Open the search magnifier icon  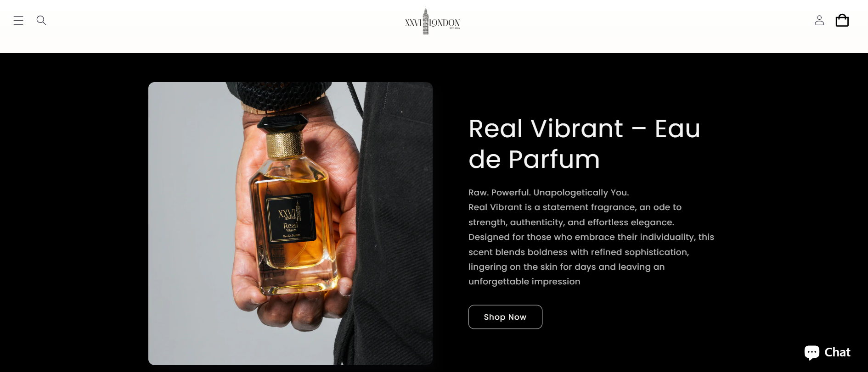point(41,20)
